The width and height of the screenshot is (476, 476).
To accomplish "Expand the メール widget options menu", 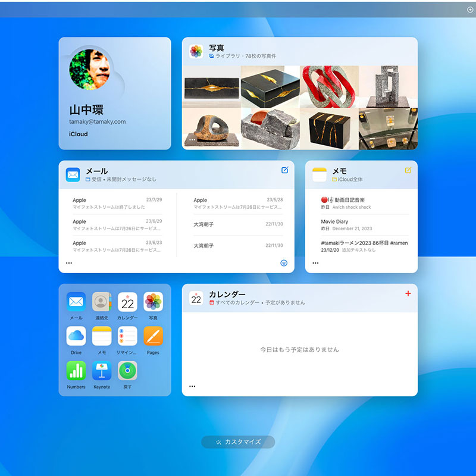I will [69, 262].
